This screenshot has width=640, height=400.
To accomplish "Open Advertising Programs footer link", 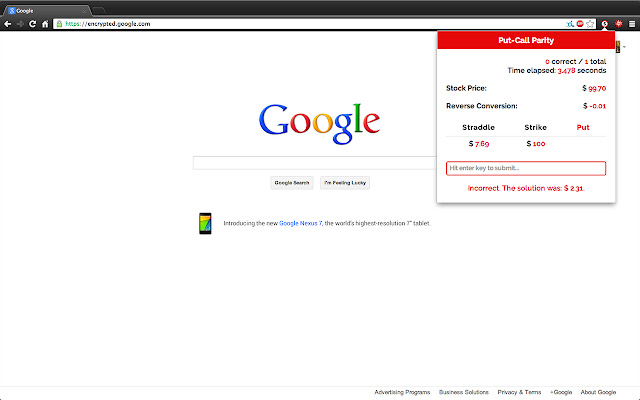I will click(402, 392).
